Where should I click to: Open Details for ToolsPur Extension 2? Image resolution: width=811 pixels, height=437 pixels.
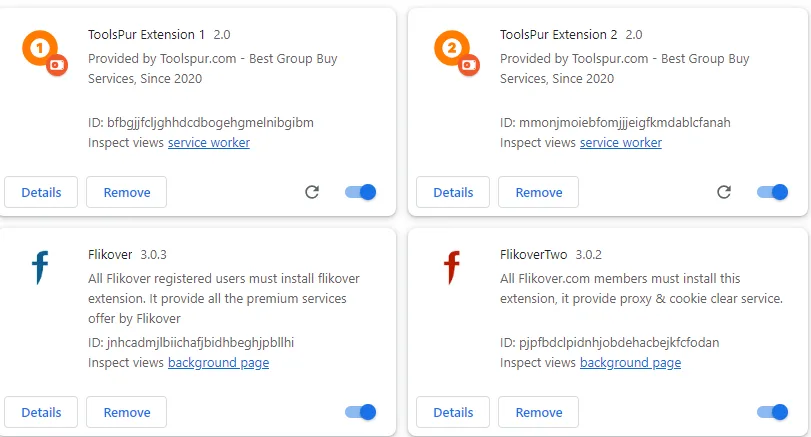coord(453,192)
